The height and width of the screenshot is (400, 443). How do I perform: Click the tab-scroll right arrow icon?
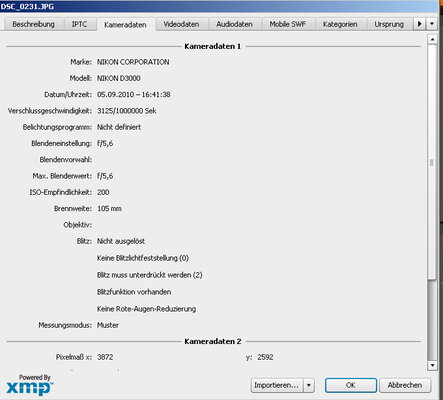(419, 24)
